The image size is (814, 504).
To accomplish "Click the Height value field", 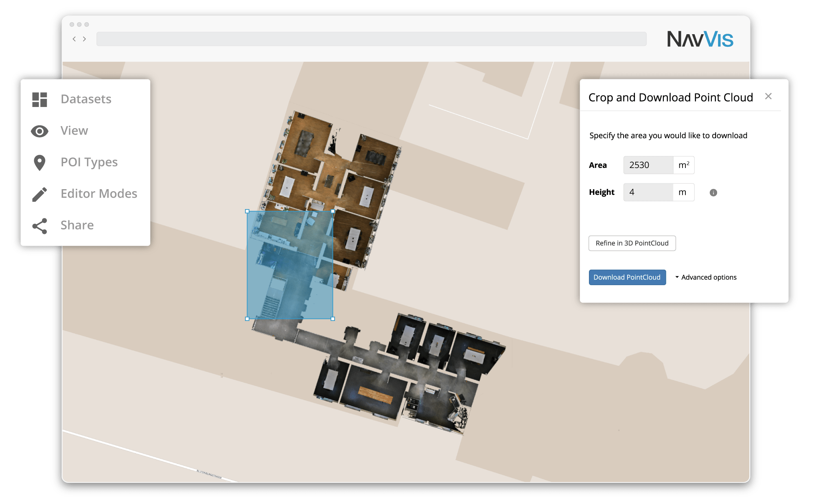I will click(x=648, y=192).
